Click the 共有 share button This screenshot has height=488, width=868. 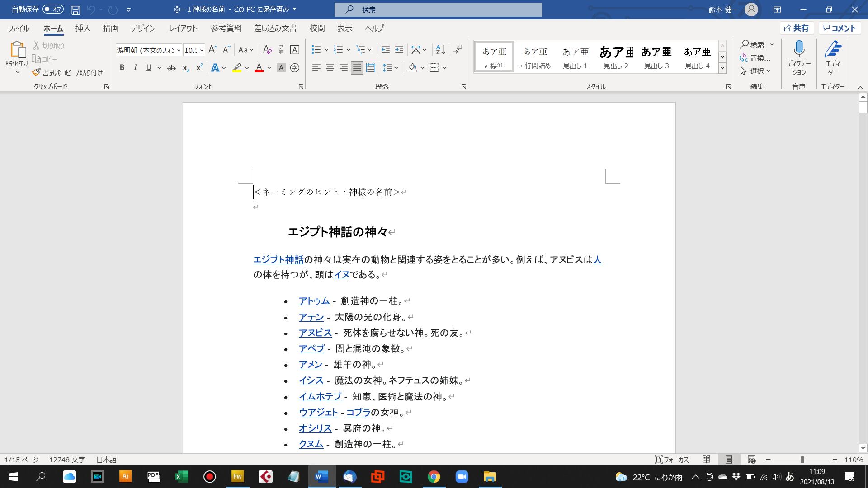797,28
